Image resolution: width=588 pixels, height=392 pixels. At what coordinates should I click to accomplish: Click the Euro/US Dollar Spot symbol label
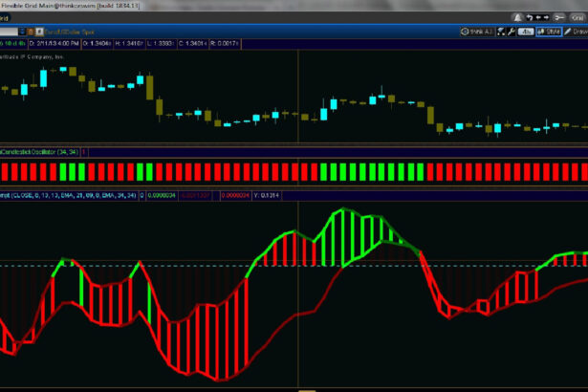point(70,33)
